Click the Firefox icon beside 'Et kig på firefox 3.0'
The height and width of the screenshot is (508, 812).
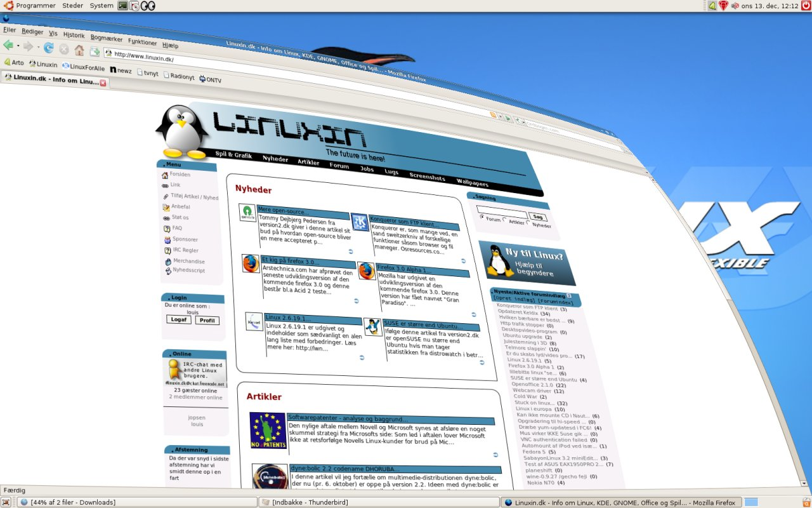[251, 263]
